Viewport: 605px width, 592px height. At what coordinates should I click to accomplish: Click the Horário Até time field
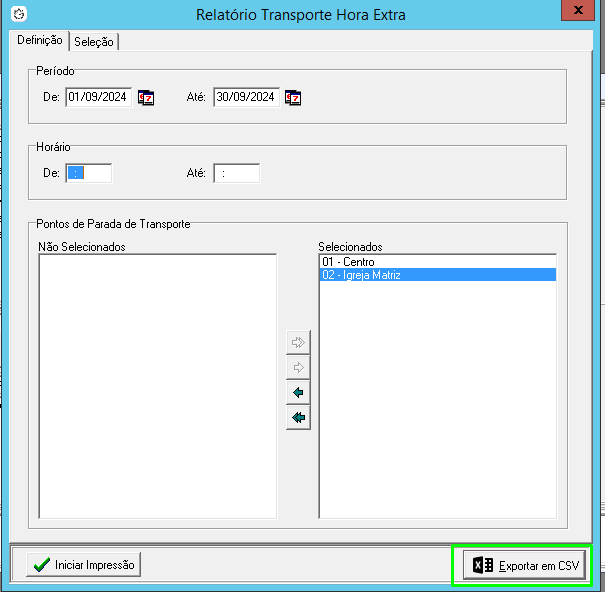(x=237, y=173)
